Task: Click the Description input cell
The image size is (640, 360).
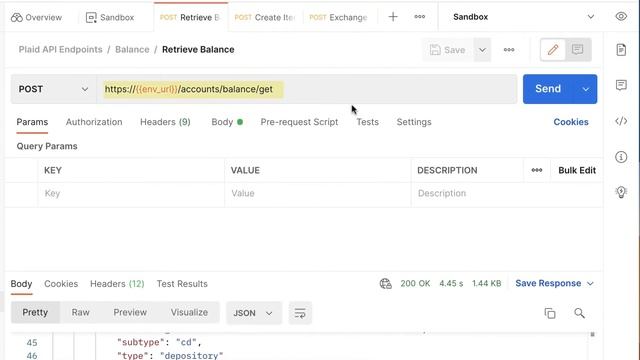Action: click(x=507, y=193)
